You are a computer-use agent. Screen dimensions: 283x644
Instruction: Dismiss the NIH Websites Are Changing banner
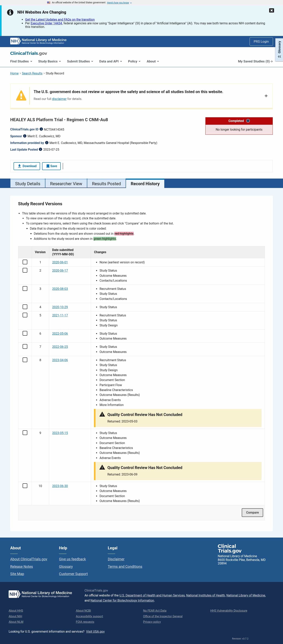pyautogui.click(x=271, y=10)
